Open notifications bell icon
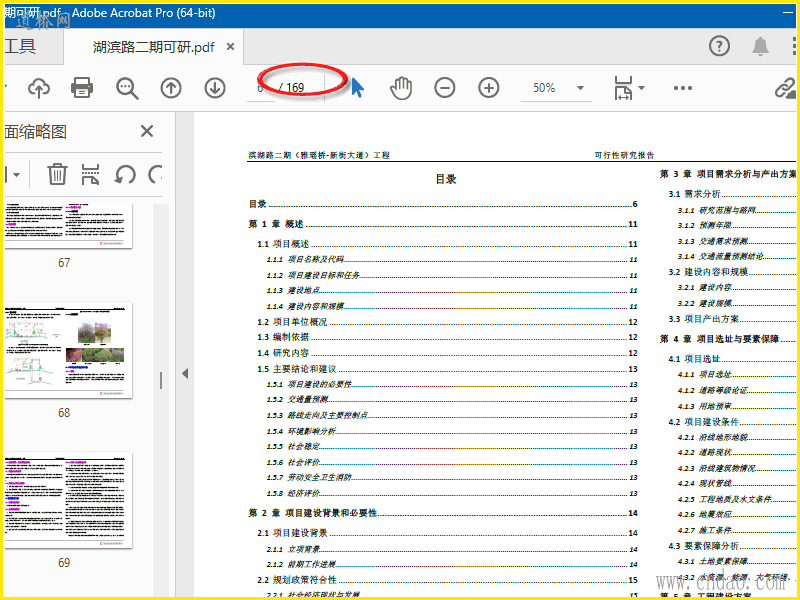The width and height of the screenshot is (800, 600). pos(761,46)
